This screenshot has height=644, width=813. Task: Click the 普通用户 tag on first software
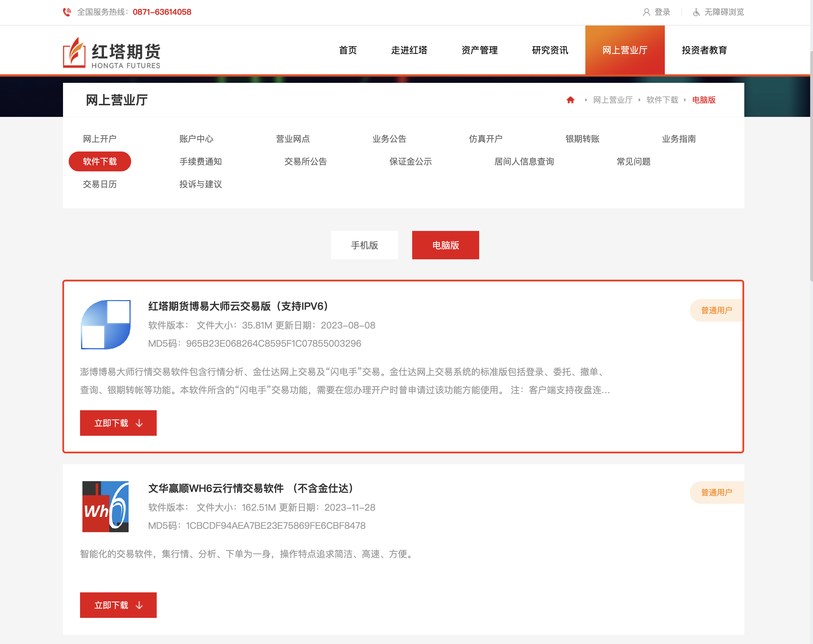716,310
